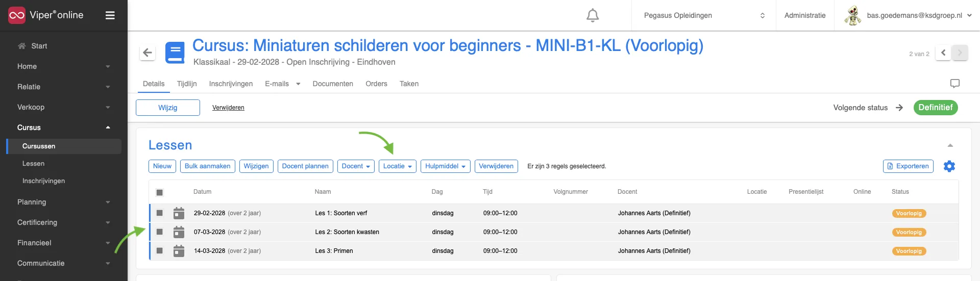
Task: Switch to the Taken tab
Action: coord(409,84)
